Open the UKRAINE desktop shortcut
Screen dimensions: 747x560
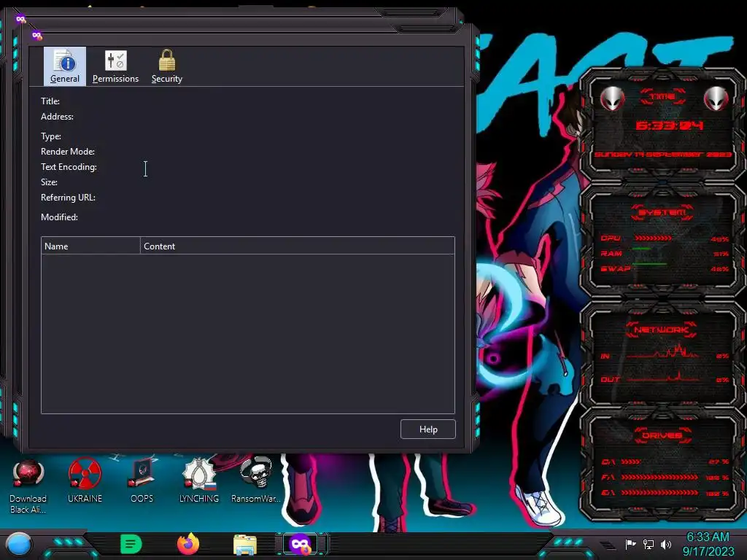coord(85,481)
